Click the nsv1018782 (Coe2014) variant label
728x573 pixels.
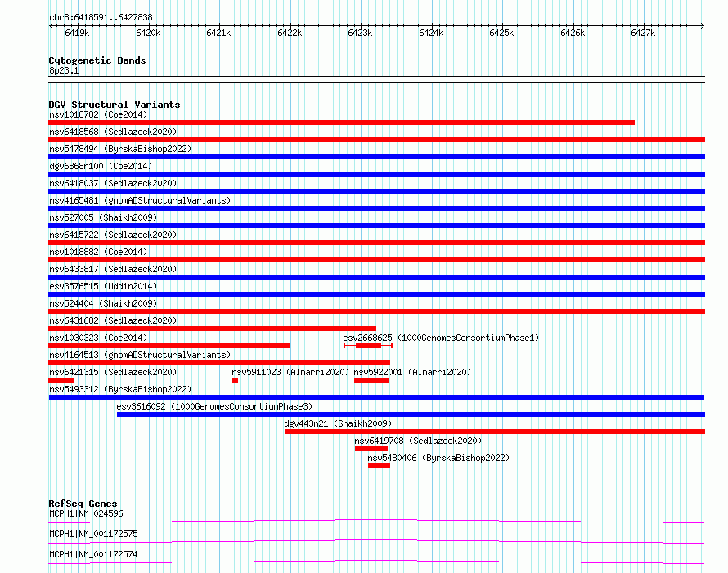tap(98, 114)
